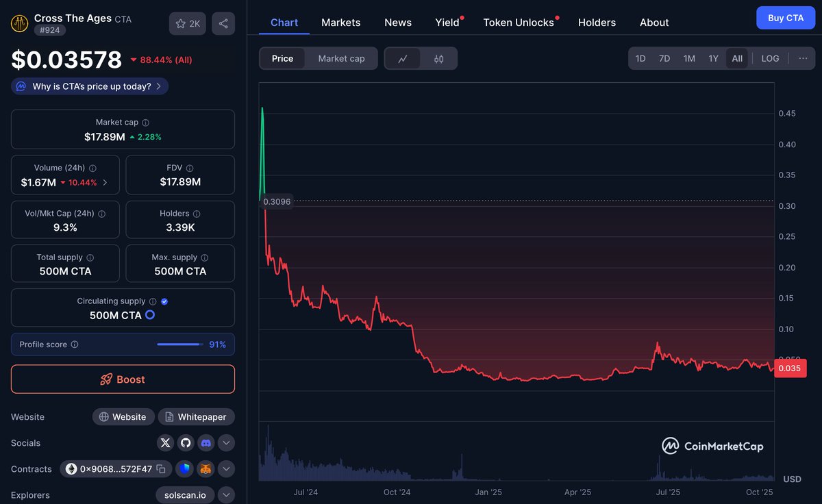Open the Website link
Image resolution: width=822 pixels, height=504 pixels.
coord(123,417)
